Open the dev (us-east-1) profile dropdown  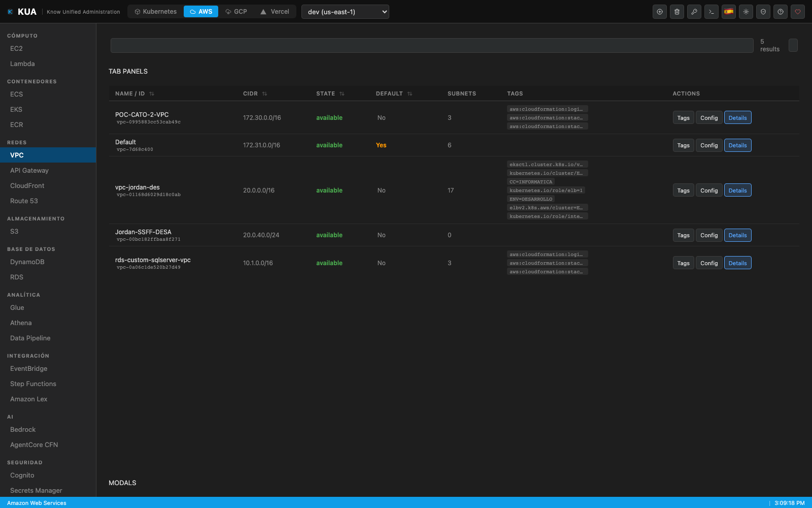tap(345, 12)
